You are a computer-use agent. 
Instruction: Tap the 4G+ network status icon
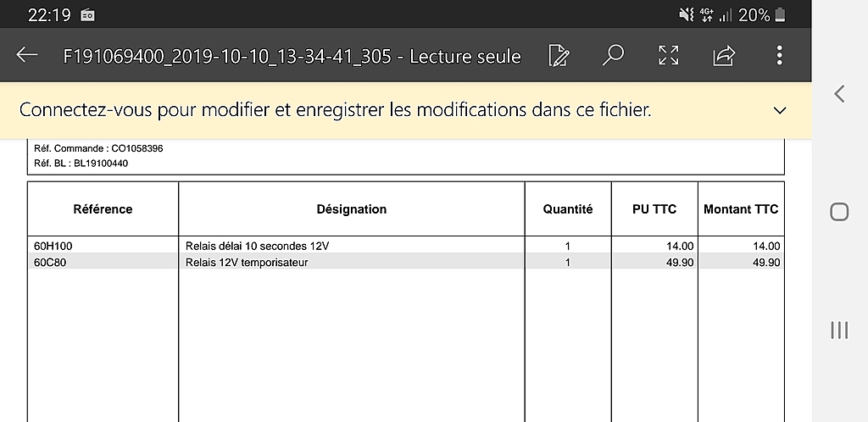tap(706, 15)
